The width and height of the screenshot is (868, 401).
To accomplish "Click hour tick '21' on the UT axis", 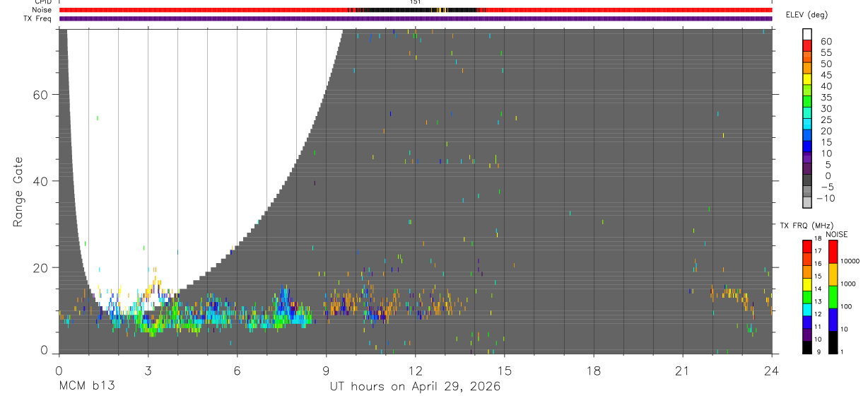I will pos(683,371).
